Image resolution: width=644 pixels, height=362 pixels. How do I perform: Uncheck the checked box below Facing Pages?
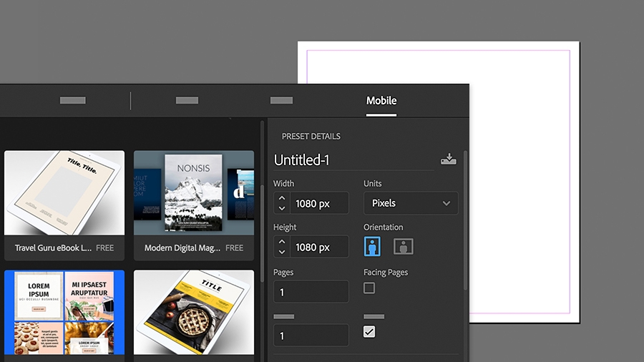pos(369,332)
